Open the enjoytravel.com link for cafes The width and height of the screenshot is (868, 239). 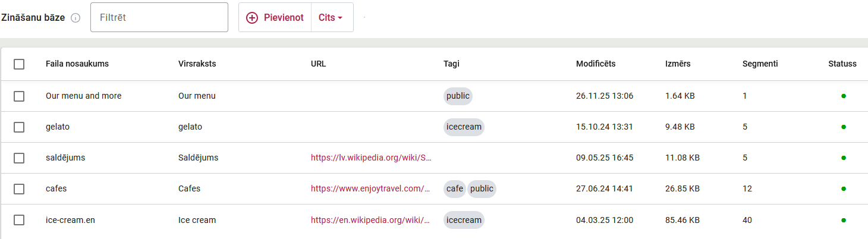[370, 189]
